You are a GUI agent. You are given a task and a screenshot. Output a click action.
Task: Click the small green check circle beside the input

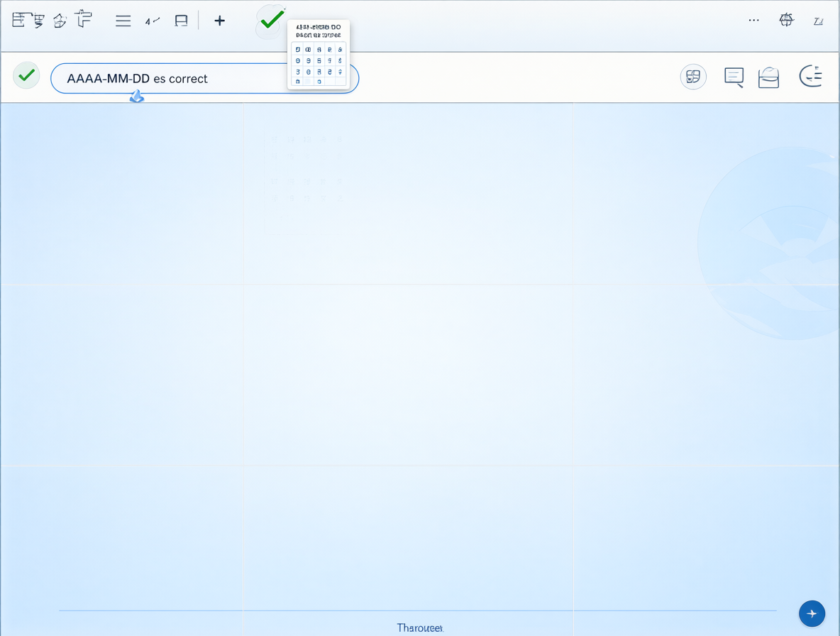pos(26,75)
